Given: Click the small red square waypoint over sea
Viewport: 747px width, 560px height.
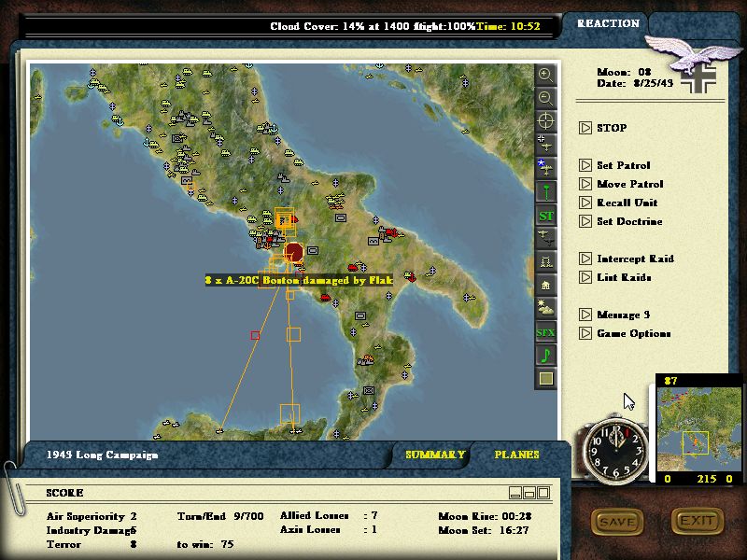Looking at the screenshot, I should click(x=255, y=336).
